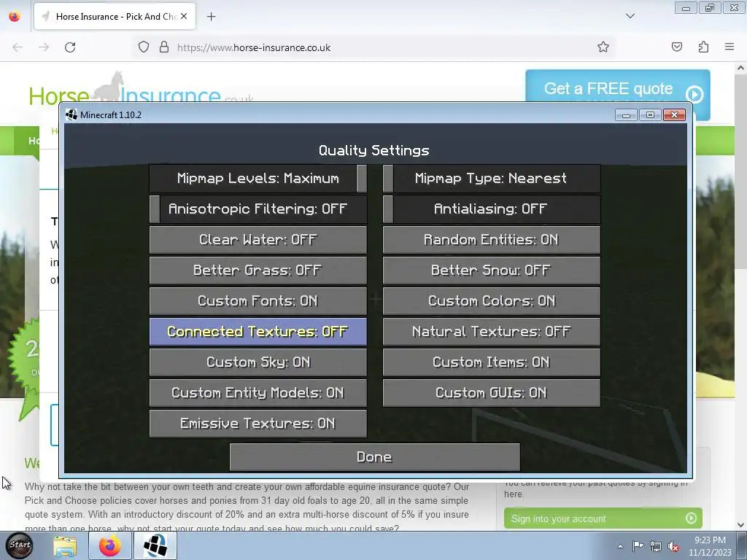The image size is (747, 560).
Task: Open the taskbar clock and date
Action: [x=710, y=546]
